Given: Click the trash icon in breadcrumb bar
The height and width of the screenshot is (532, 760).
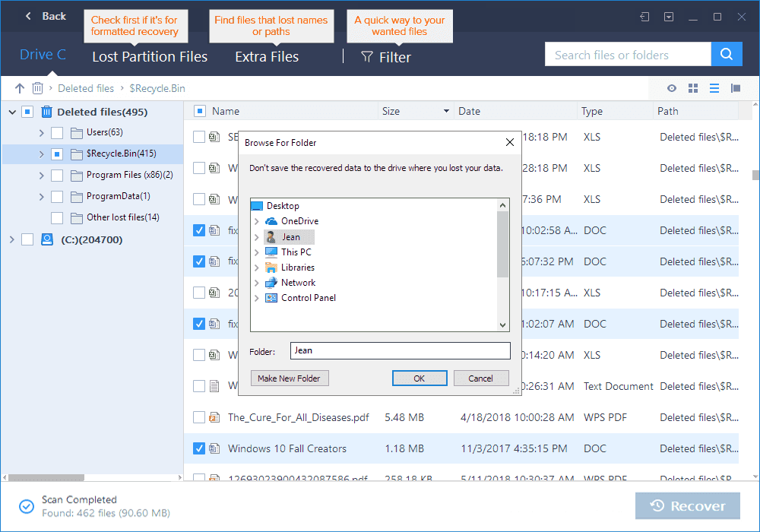Looking at the screenshot, I should point(37,88).
